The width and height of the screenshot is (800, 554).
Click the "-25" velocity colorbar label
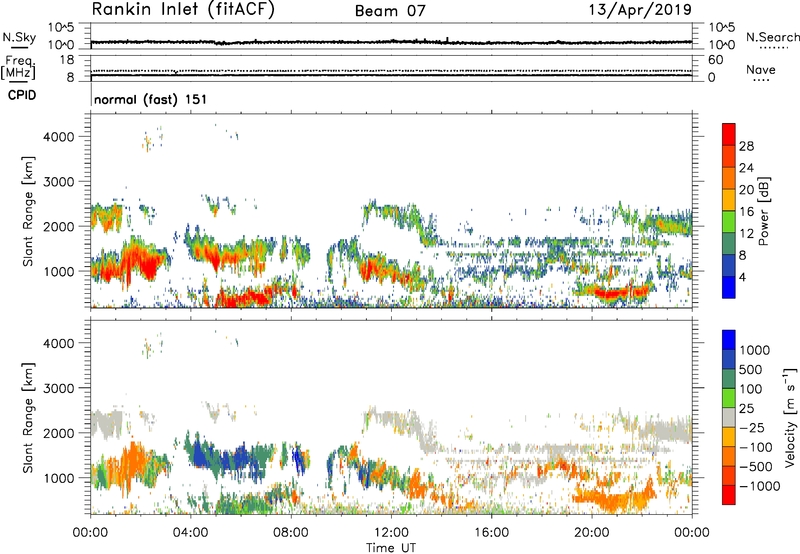[751, 428]
